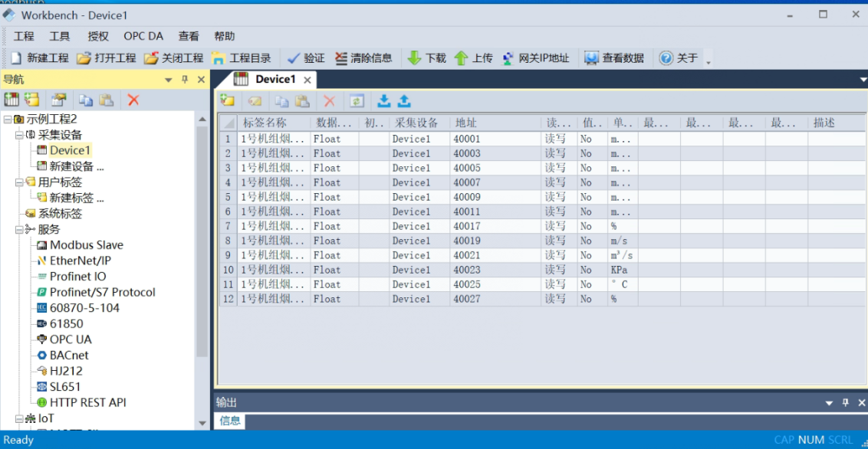
Task: Close the project via 关闭工程
Action: 173,58
